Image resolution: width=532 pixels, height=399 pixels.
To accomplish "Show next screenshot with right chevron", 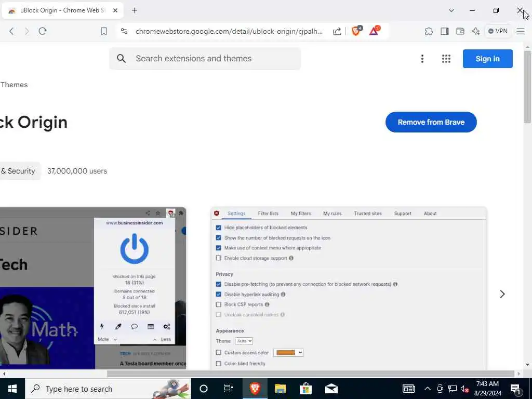I will 502,294.
